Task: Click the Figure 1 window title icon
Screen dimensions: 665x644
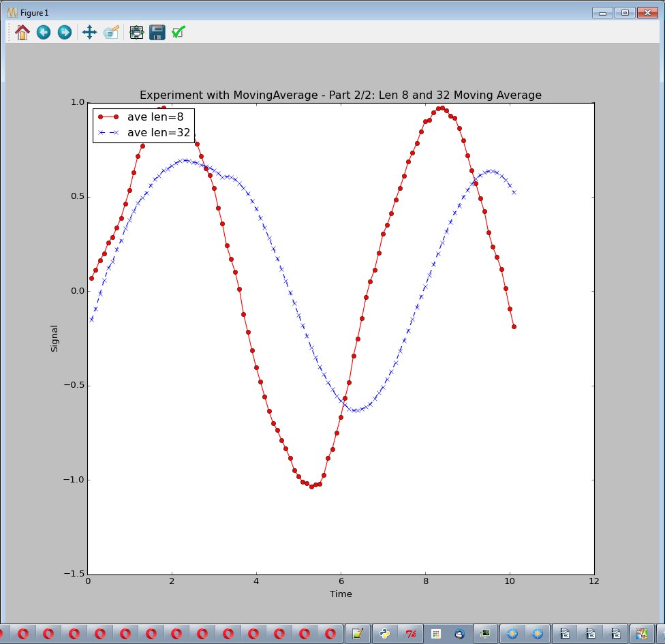Action: (12, 13)
